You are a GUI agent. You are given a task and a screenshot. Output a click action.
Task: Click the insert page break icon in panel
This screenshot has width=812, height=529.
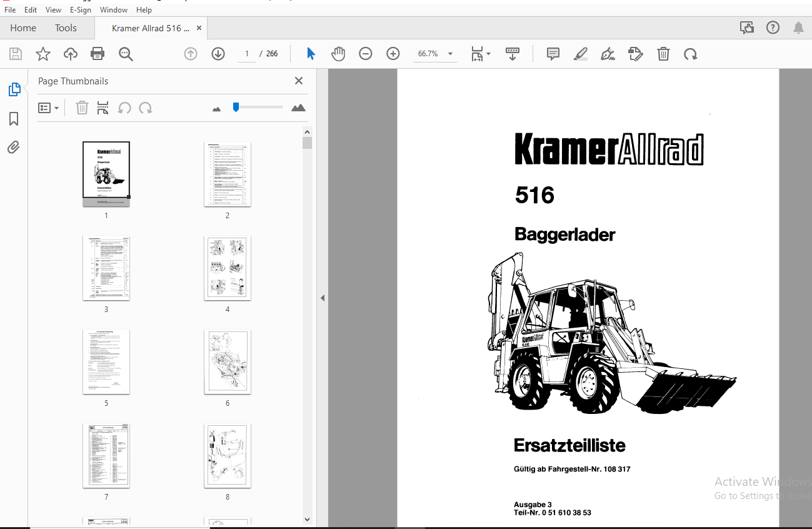[103, 108]
